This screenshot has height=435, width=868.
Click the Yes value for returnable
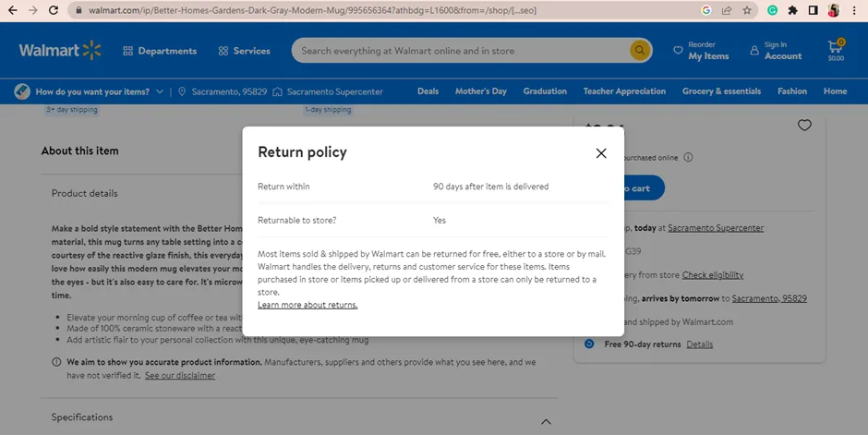[439, 220]
